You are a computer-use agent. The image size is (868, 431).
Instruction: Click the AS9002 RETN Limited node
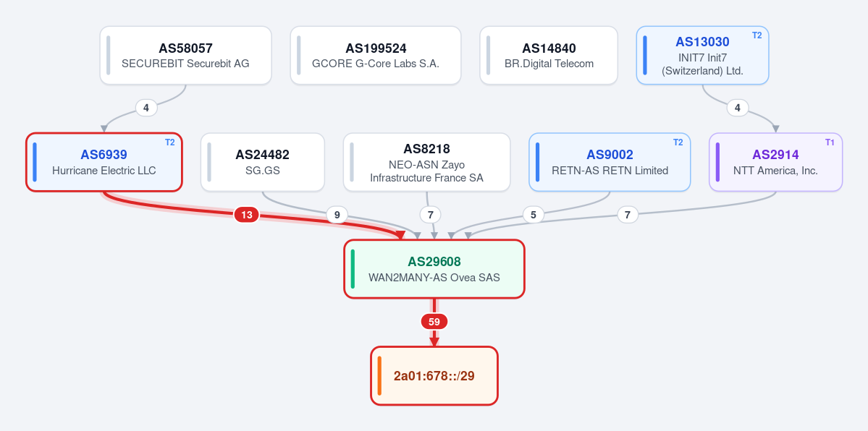point(610,162)
